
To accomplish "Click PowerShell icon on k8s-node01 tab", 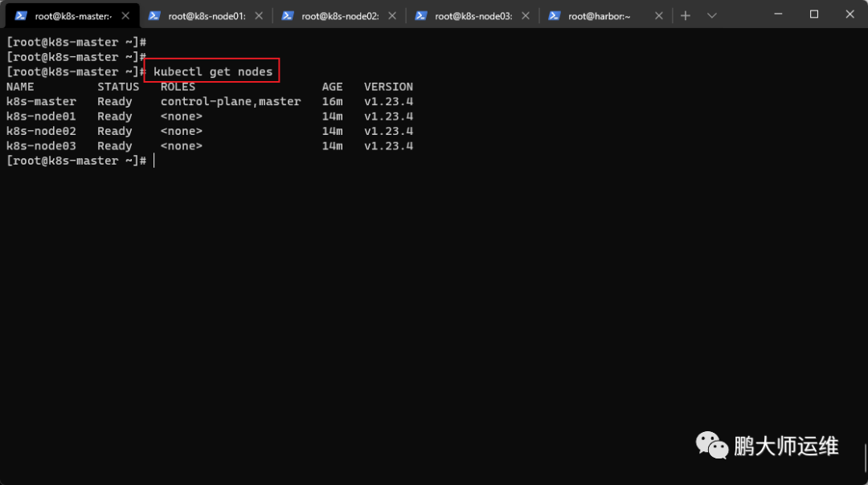I will [x=154, y=16].
